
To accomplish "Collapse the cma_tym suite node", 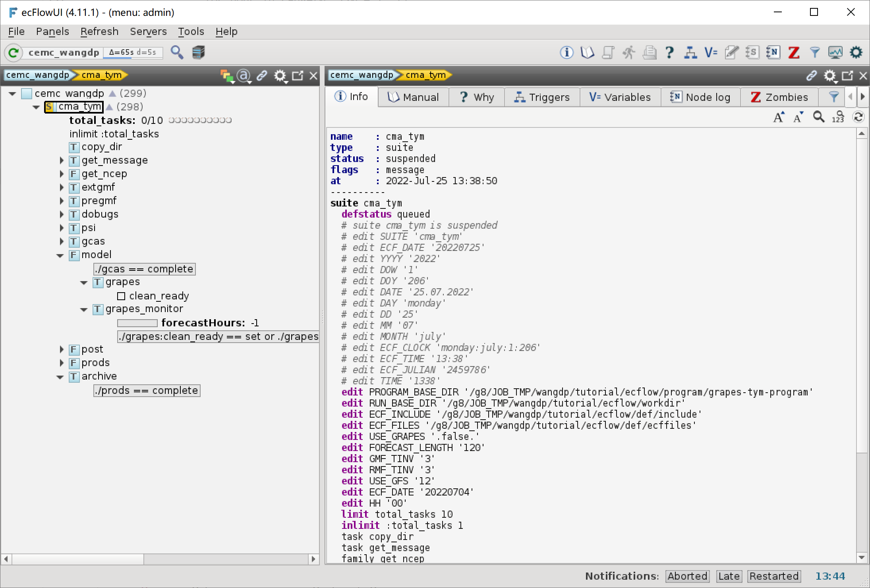I will click(36, 107).
